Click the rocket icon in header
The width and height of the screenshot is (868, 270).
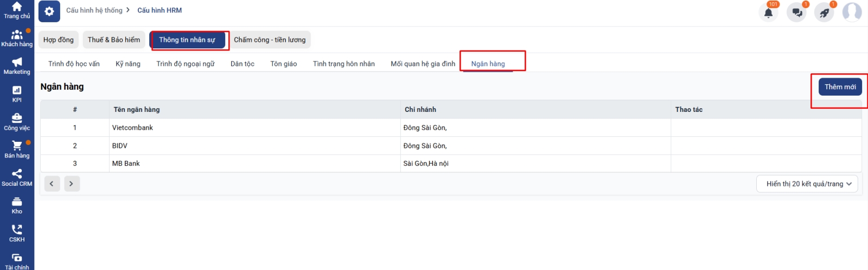coord(824,12)
